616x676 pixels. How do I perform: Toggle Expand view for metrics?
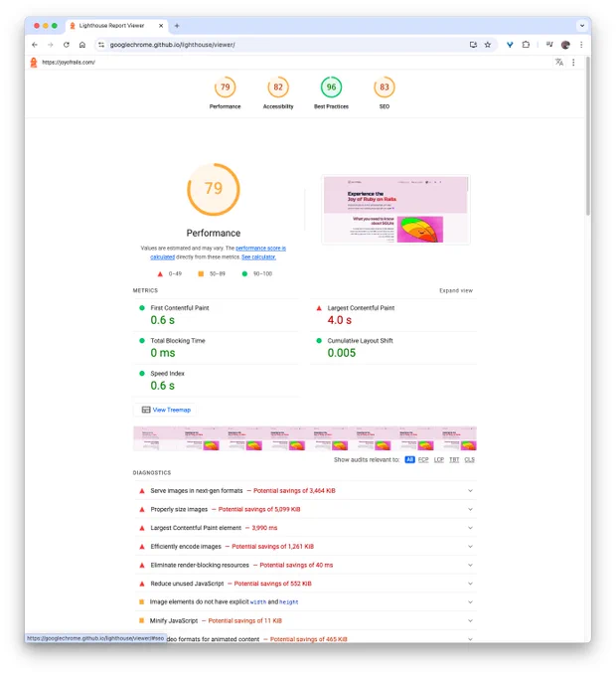click(456, 290)
